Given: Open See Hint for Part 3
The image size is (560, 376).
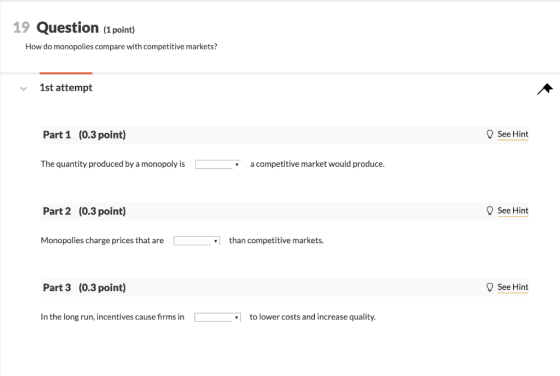Looking at the screenshot, I should (512, 287).
